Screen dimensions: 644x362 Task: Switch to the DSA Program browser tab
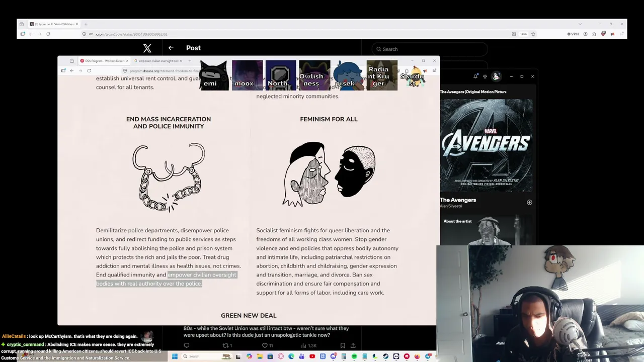pyautogui.click(x=104, y=61)
